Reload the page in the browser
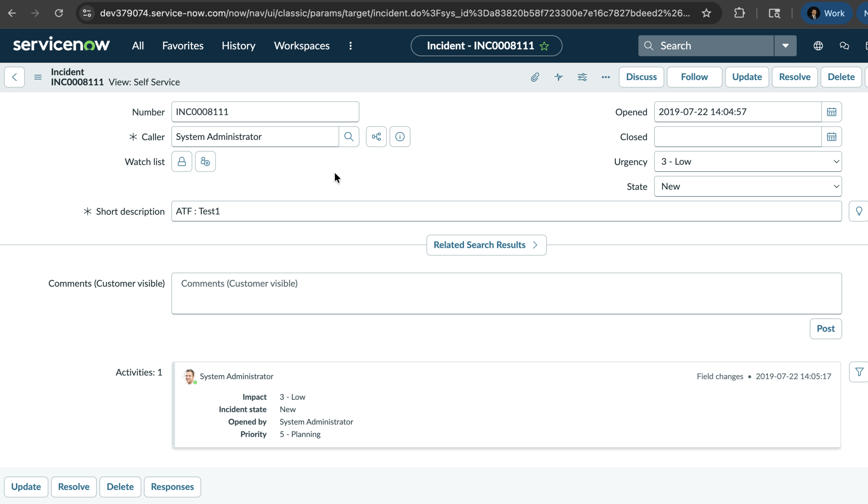868x504 pixels. [59, 13]
